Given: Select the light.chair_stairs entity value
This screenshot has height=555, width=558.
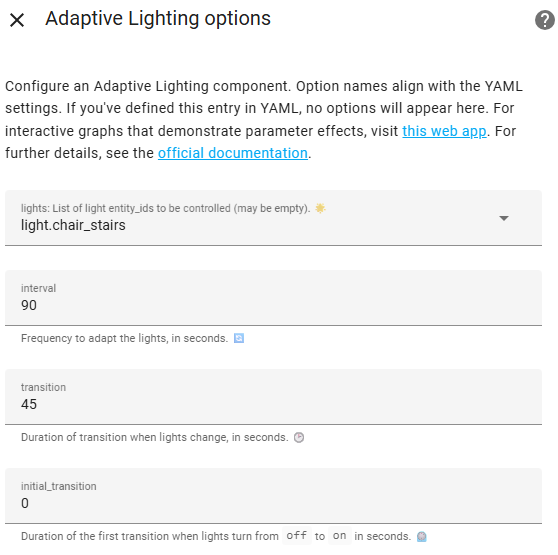Looking at the screenshot, I should click(x=73, y=225).
